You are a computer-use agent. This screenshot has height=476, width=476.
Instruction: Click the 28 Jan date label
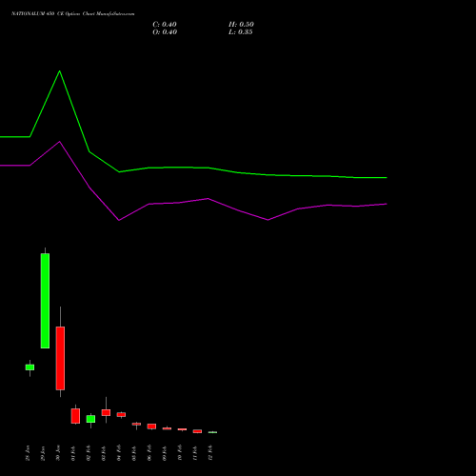28,453
